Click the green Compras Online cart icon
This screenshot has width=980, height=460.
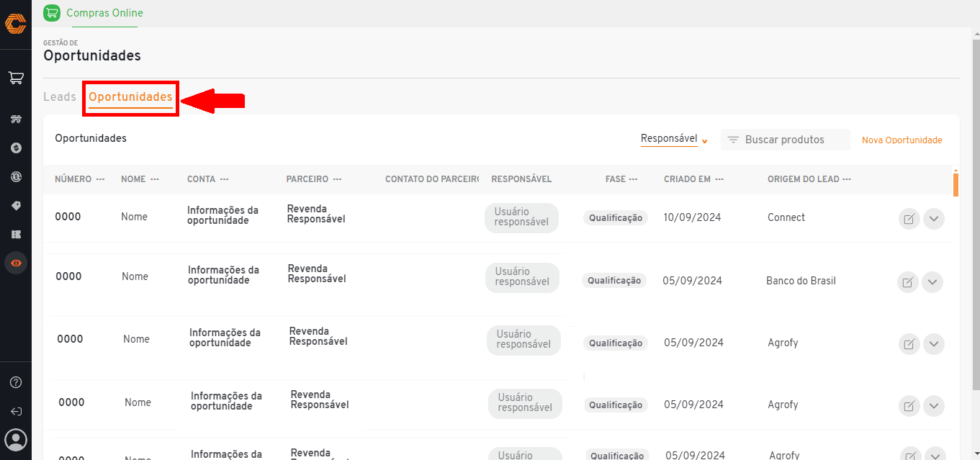pos(52,13)
